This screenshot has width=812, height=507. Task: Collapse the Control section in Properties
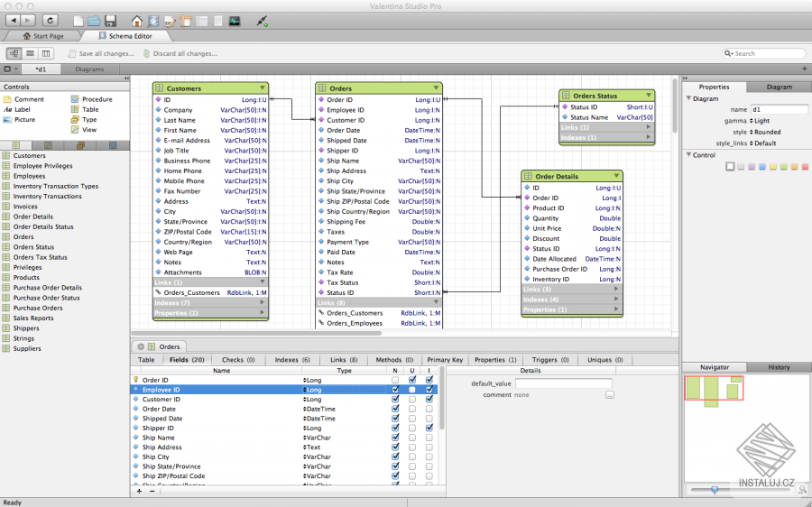[x=688, y=155]
